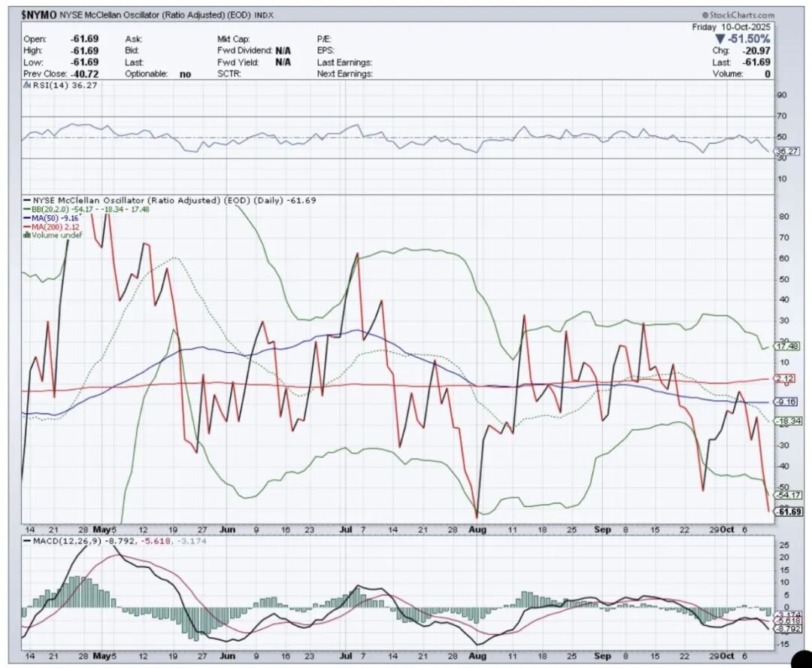Click the 'Fwd Yield:' N/A value
This screenshot has width=812, height=668.
click(283, 62)
